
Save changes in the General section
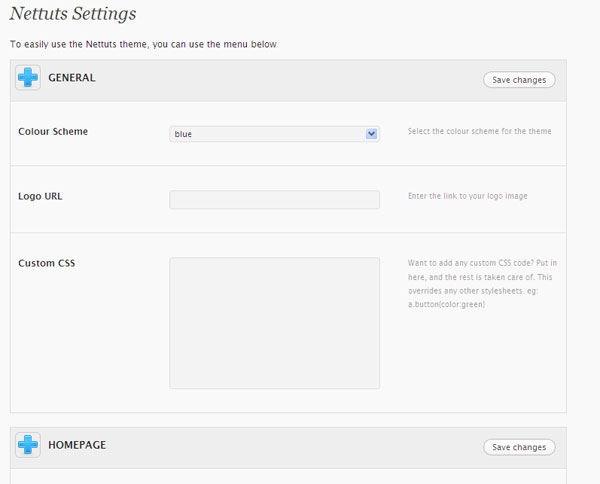(x=519, y=80)
